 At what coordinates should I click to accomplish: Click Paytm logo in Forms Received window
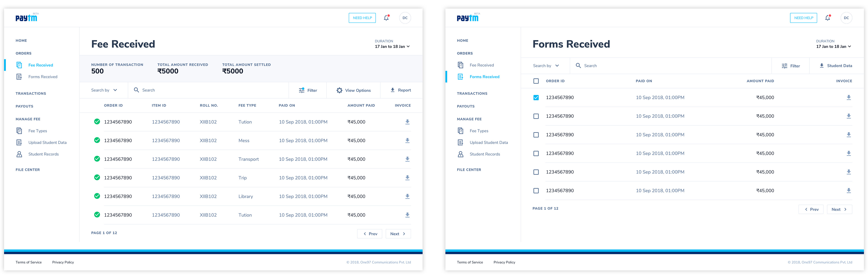[x=468, y=18]
